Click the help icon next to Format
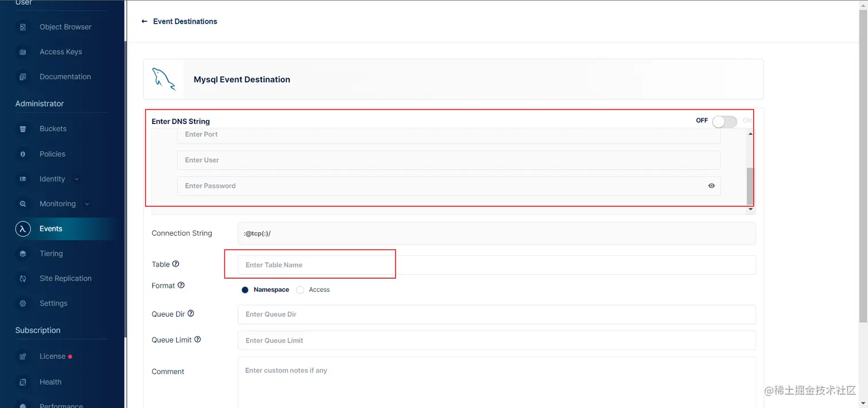The height and width of the screenshot is (408, 868). tap(181, 285)
